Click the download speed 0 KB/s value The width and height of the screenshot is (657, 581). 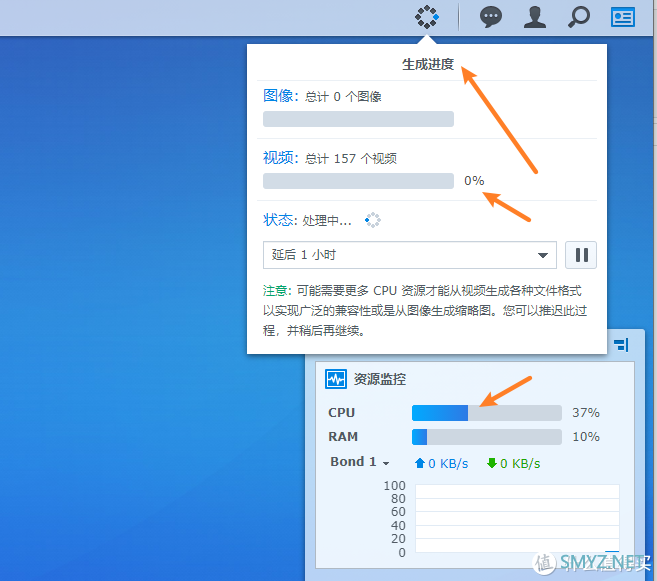point(520,464)
